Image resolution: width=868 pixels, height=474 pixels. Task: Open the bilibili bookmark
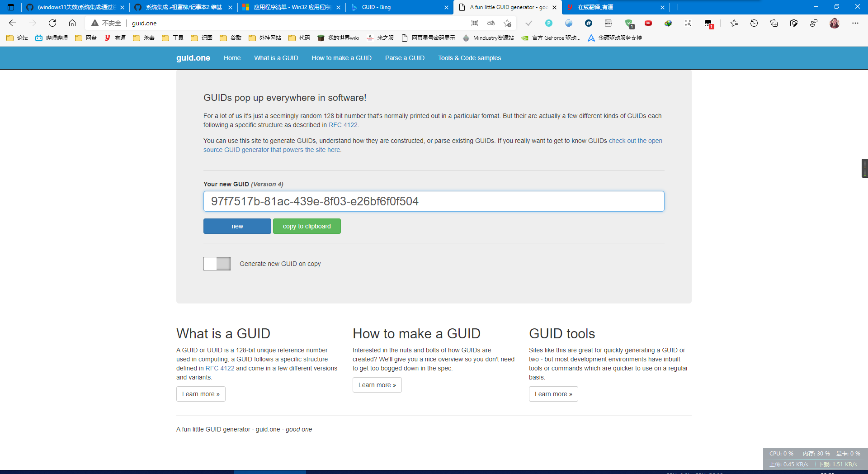[x=52, y=38]
